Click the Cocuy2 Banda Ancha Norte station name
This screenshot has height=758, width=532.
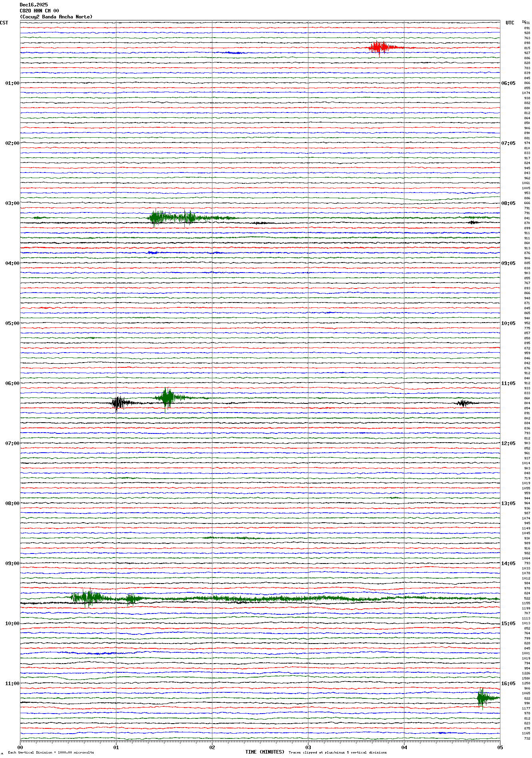click(x=56, y=17)
